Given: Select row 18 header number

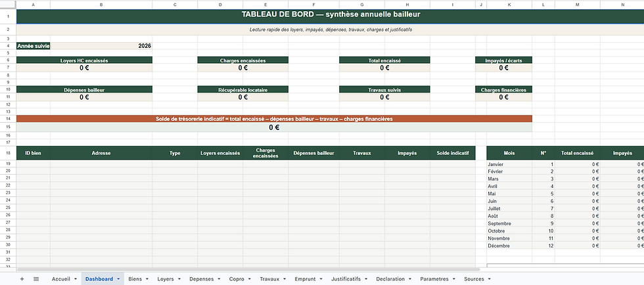Looking at the screenshot, I should coord(8,153).
